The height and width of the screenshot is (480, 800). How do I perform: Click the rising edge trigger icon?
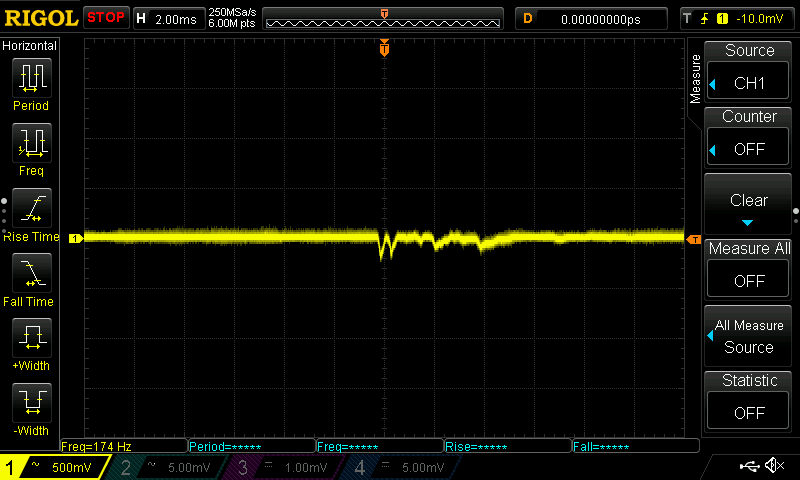[705, 19]
